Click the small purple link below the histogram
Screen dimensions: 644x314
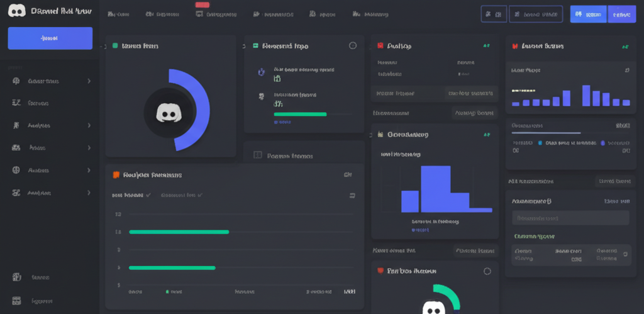tap(420, 230)
